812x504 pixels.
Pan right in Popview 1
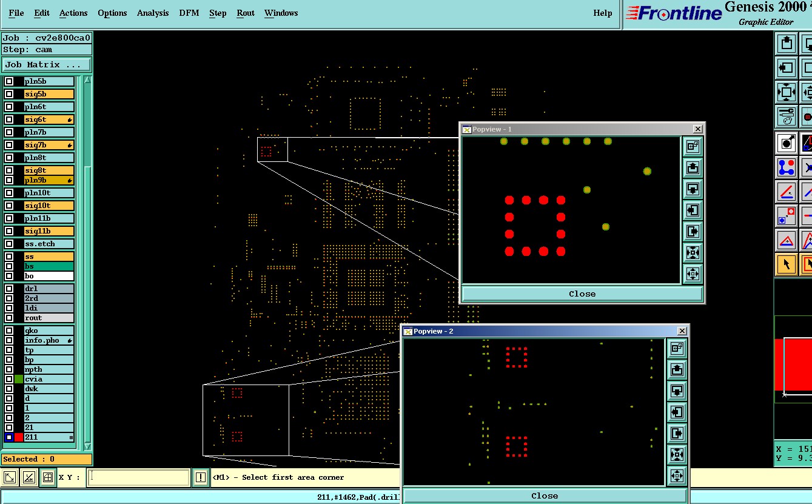[x=693, y=231]
